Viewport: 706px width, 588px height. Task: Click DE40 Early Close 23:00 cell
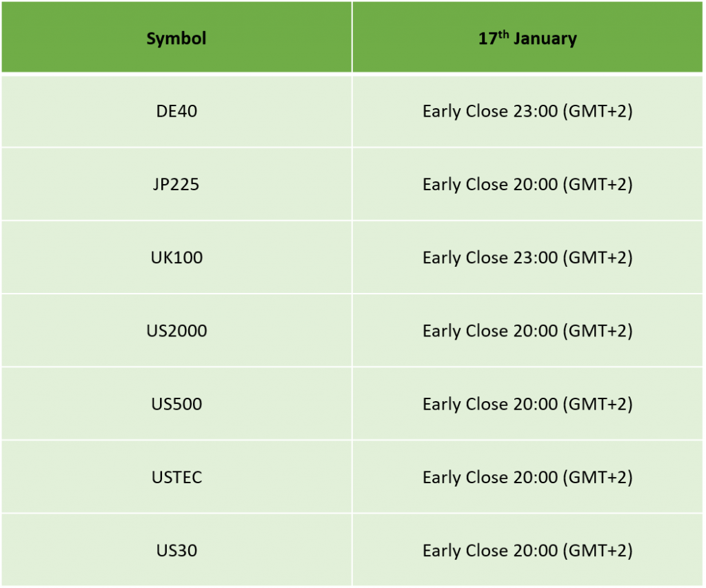[527, 111]
